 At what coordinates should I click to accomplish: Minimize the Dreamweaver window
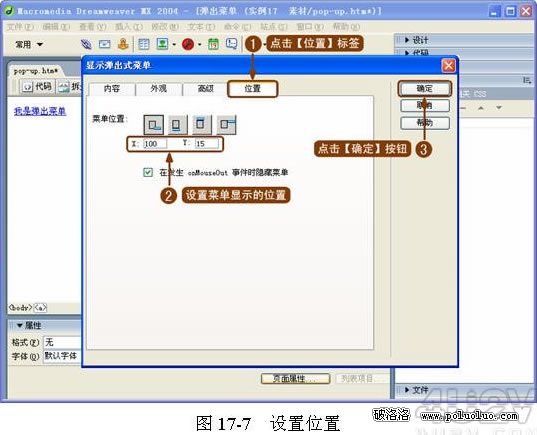[x=494, y=11]
